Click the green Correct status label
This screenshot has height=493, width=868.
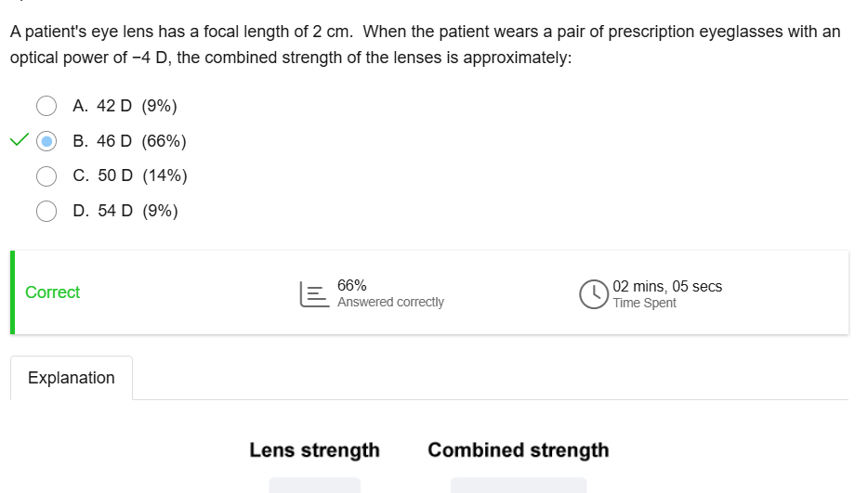[52, 292]
